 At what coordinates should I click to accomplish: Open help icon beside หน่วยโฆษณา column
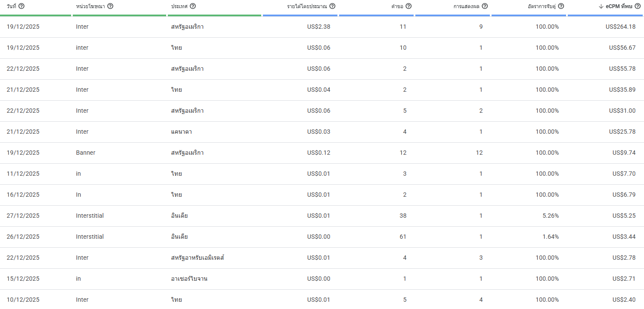[x=110, y=6]
